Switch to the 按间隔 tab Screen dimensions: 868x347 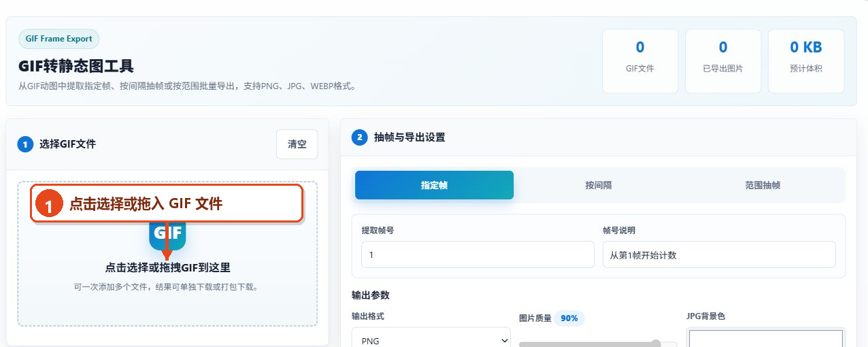click(599, 185)
